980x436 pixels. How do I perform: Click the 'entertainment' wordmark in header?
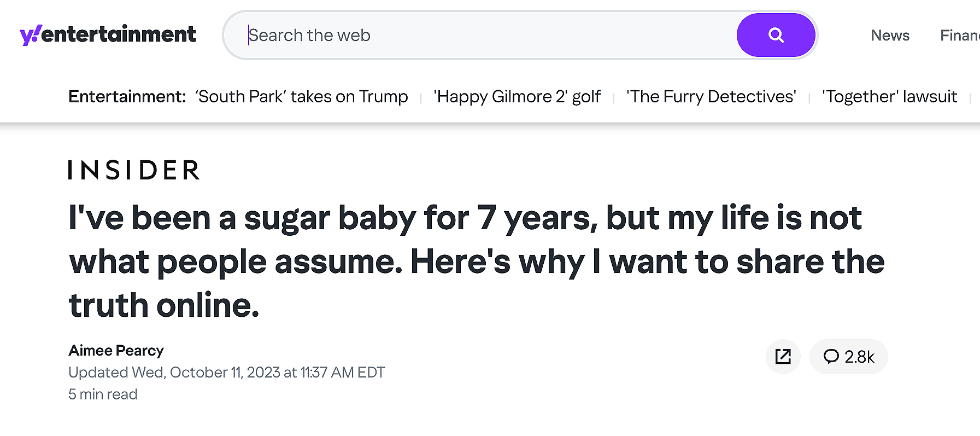click(x=118, y=34)
